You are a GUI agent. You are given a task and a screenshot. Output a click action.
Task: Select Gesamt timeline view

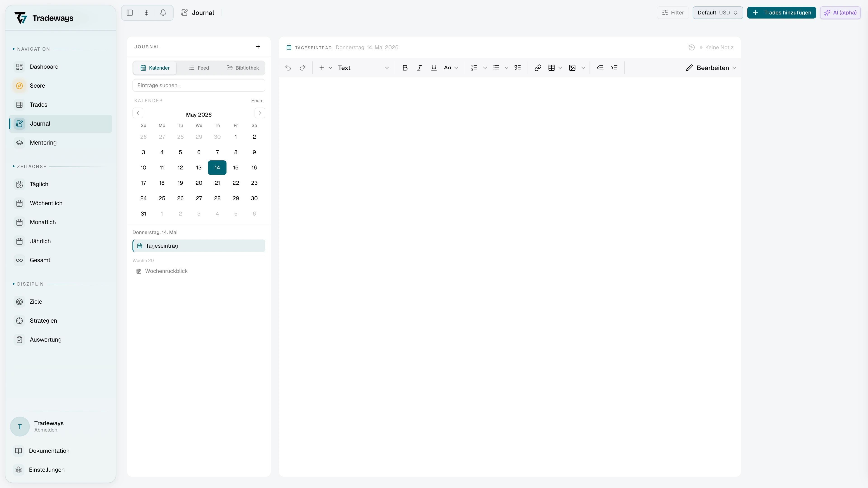tap(61, 260)
